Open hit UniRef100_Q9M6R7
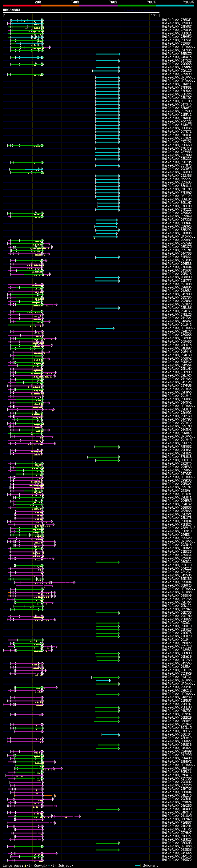 click(177, 26)
